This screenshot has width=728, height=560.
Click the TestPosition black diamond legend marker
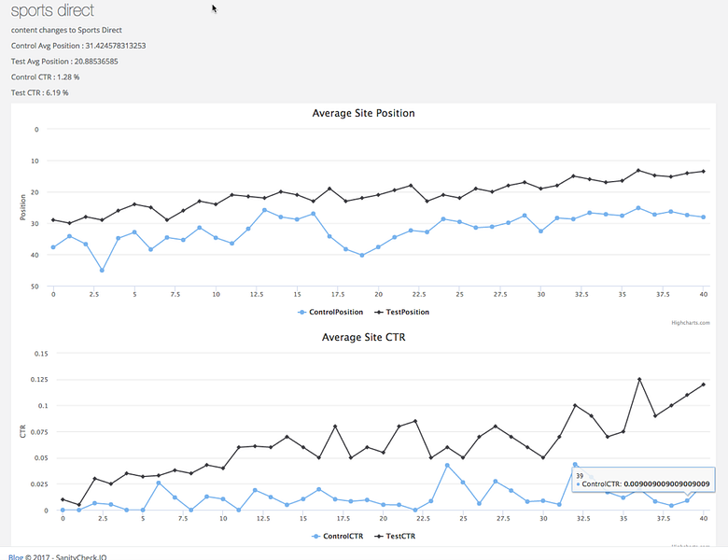tap(379, 312)
